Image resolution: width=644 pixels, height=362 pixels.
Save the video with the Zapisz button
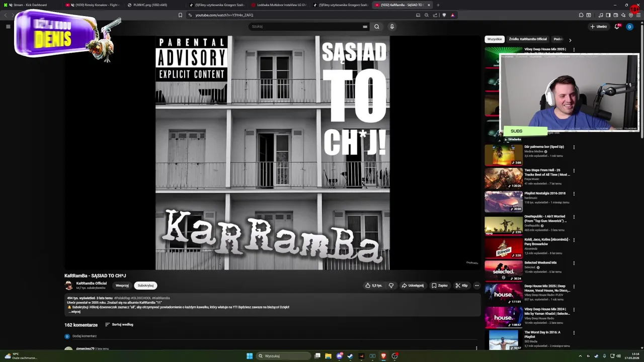tap(439, 286)
